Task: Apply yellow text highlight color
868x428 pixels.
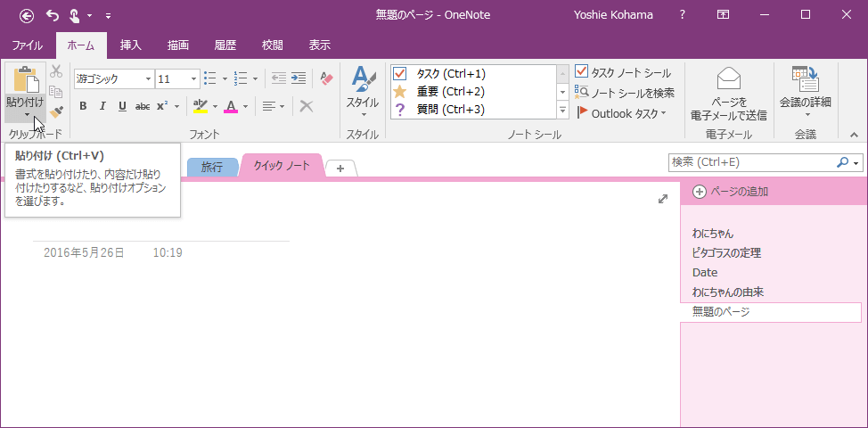Action: 201,106
